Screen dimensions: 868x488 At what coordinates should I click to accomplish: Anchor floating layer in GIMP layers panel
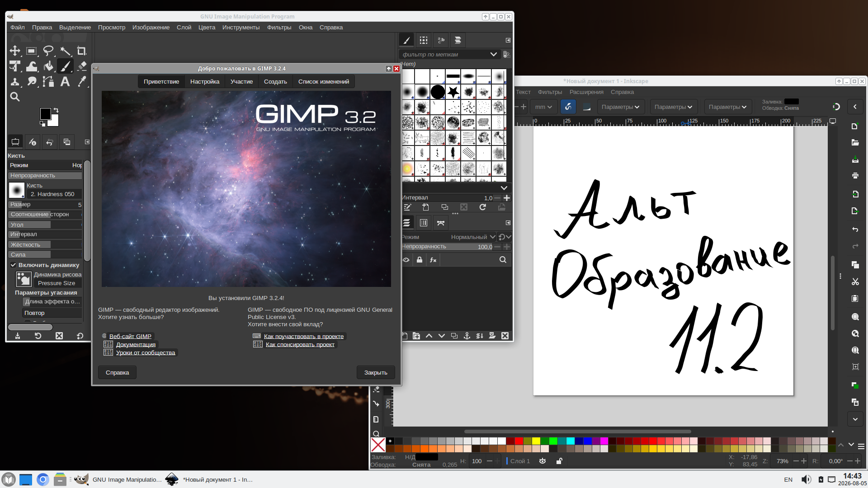click(x=467, y=336)
